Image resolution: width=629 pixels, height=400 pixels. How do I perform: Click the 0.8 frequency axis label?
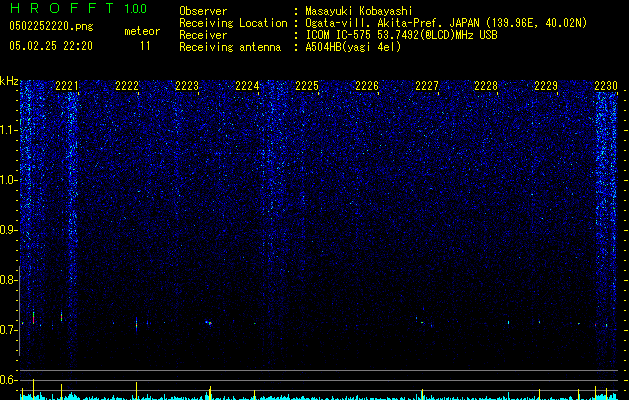[8, 280]
